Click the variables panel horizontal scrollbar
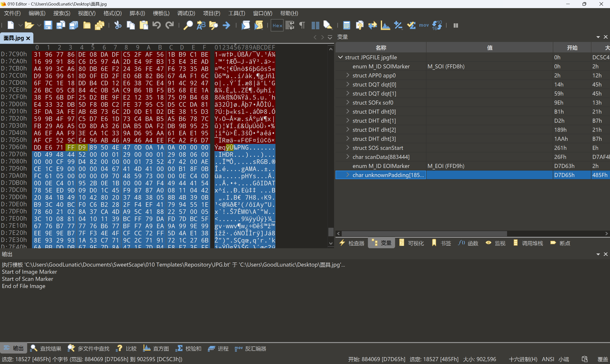Screen dimensions: 610x364 pyautogui.click(x=424, y=233)
